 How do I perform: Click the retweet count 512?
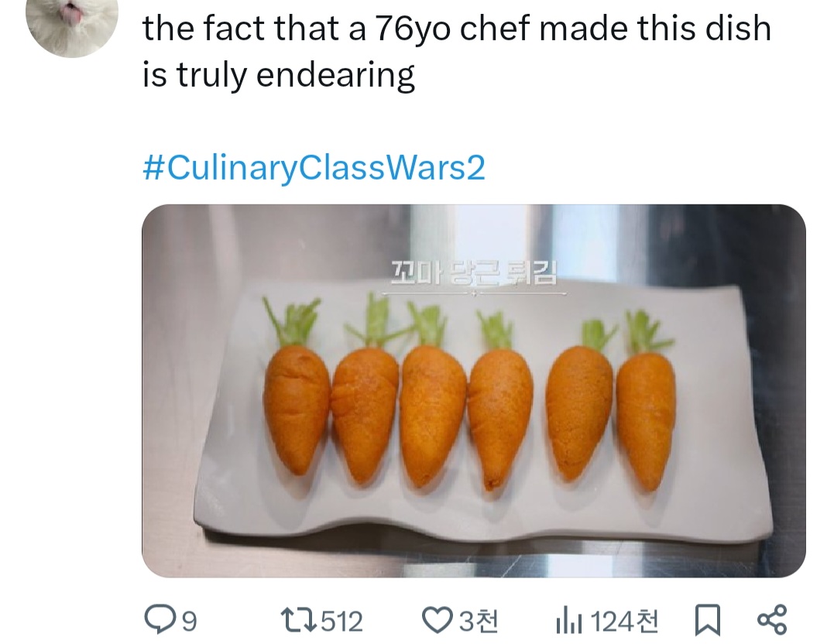tap(341, 620)
